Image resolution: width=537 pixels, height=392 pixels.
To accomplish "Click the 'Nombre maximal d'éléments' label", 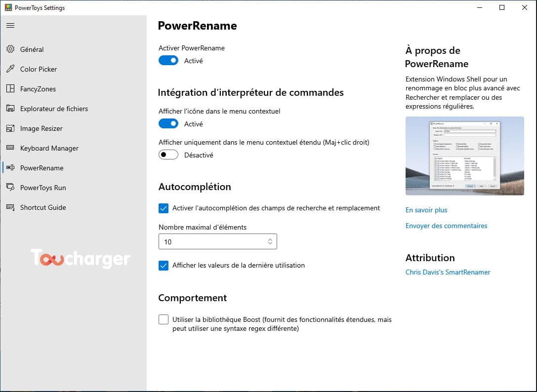I will click(x=203, y=227).
